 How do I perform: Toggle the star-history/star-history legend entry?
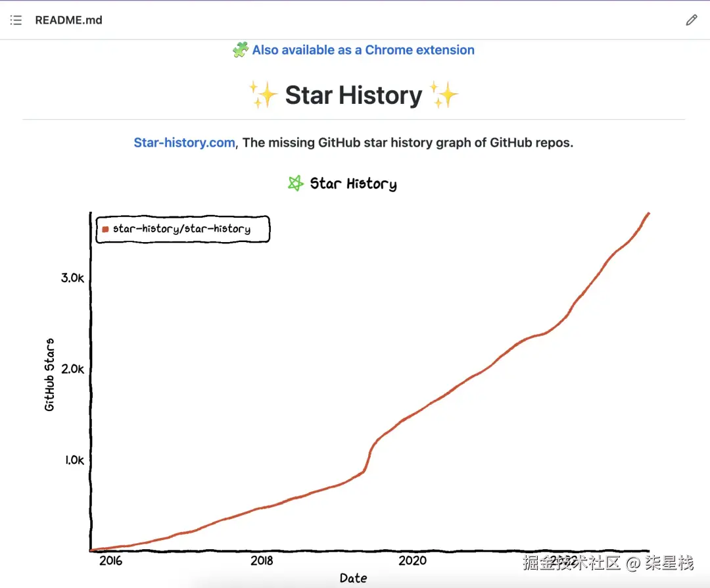click(x=182, y=229)
